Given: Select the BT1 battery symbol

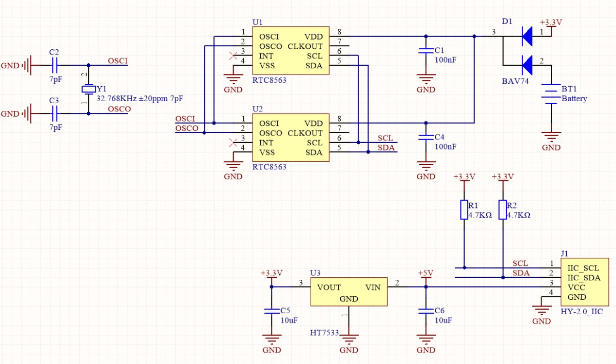Looking at the screenshot, I should pyautogui.click(x=551, y=94).
